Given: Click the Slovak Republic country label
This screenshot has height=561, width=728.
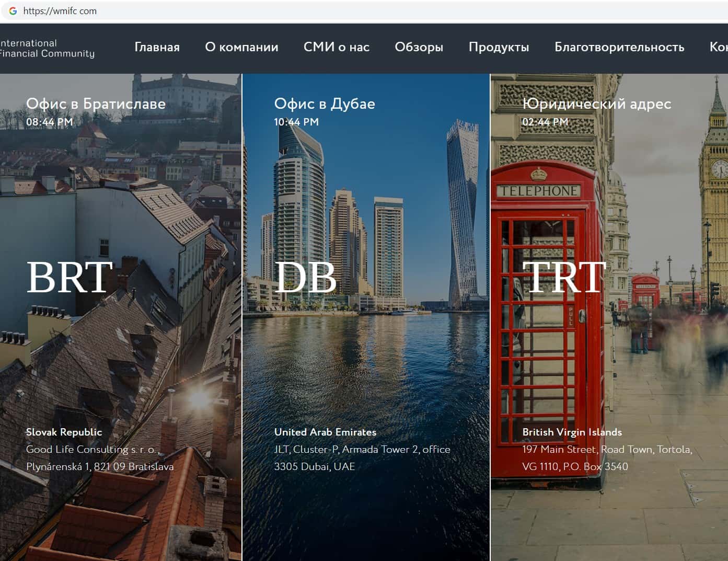Looking at the screenshot, I should point(64,432).
